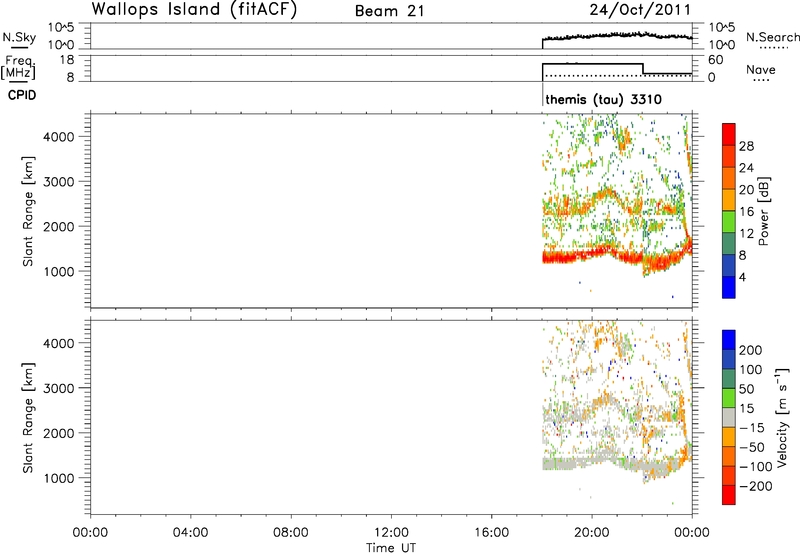Screen dimensions: 800x554
Task: Click the "Velocity [m s⁻¹]" colorbar title
Action: coord(782,417)
